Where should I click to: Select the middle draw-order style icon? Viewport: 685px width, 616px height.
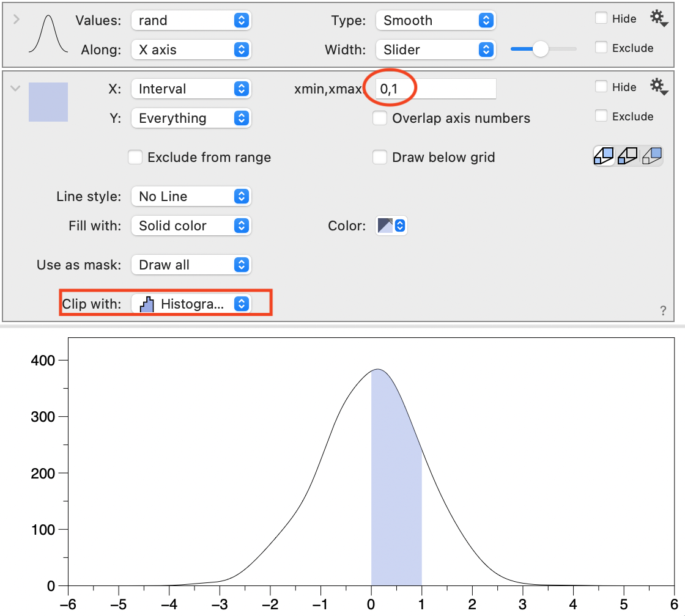tap(628, 156)
